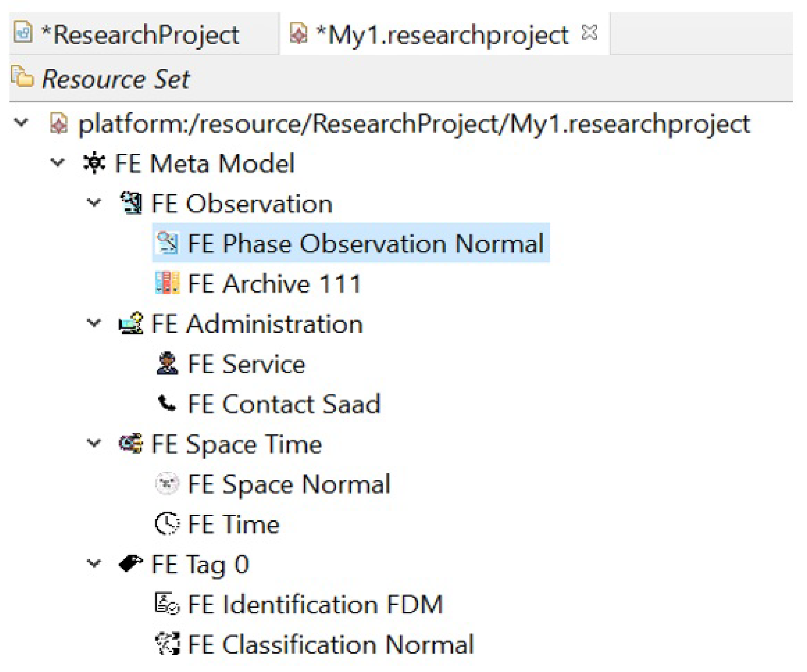Collapse the FE Observation node
This screenshot has height=672, width=807.
click(94, 203)
